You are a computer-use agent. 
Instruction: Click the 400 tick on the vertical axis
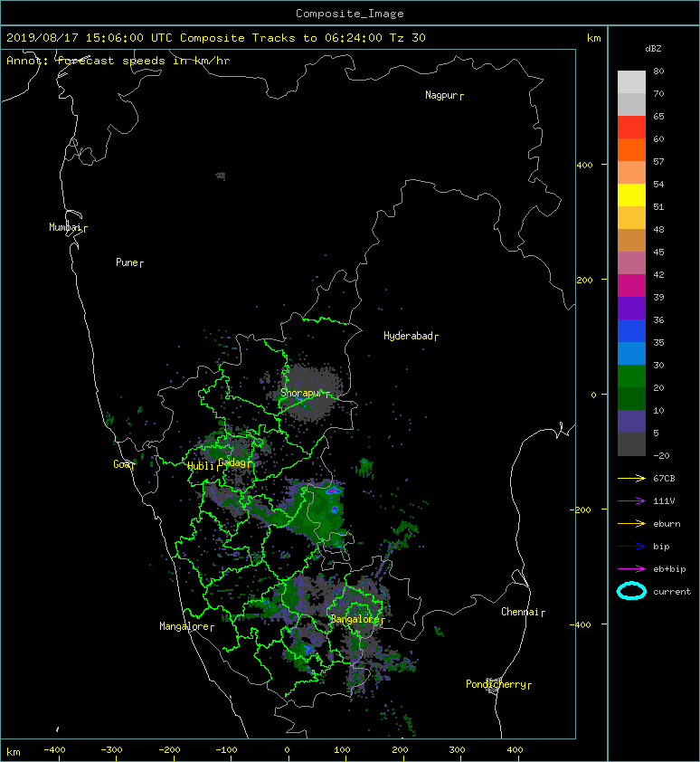pos(585,166)
